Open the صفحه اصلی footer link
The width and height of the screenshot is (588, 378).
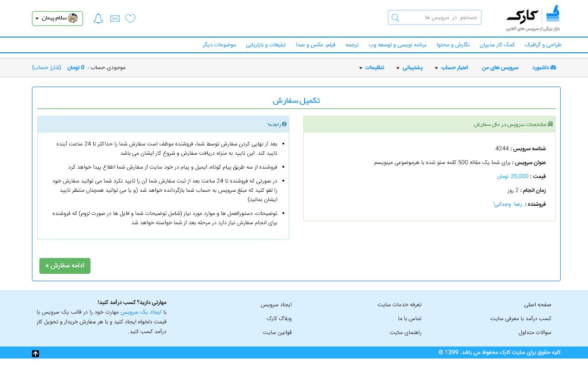[x=538, y=305]
